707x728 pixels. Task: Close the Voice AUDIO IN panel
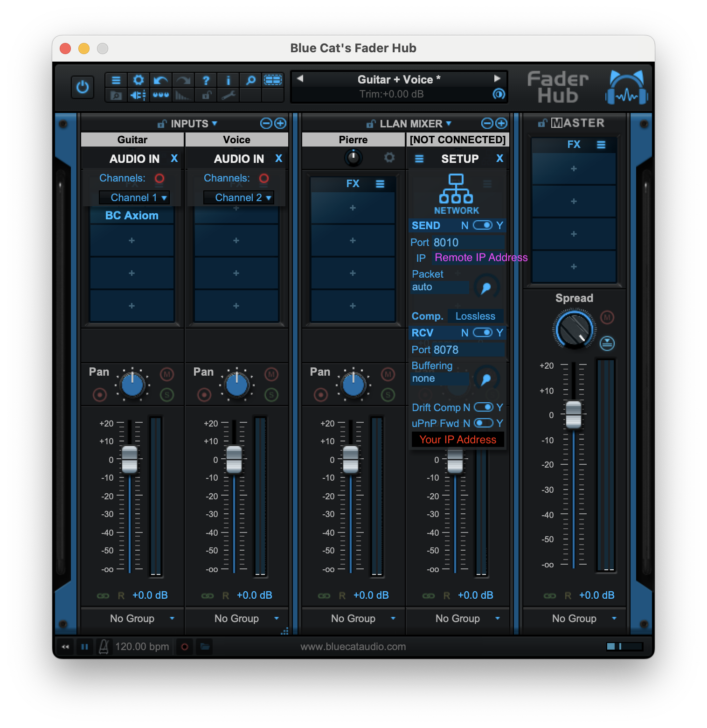(x=279, y=158)
